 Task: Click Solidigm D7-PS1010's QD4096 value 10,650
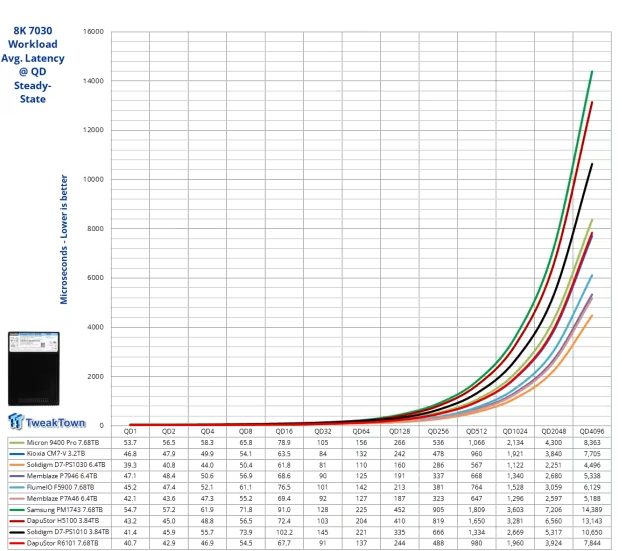pos(592,532)
